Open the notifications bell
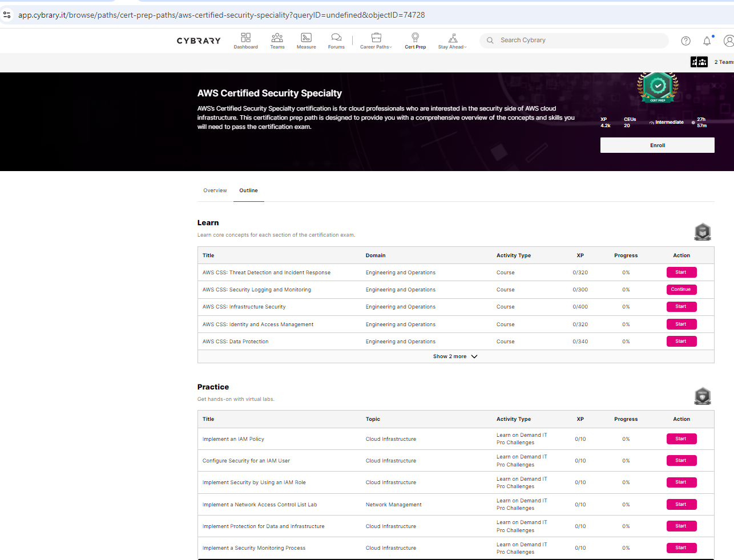This screenshot has height=560, width=734. [707, 41]
